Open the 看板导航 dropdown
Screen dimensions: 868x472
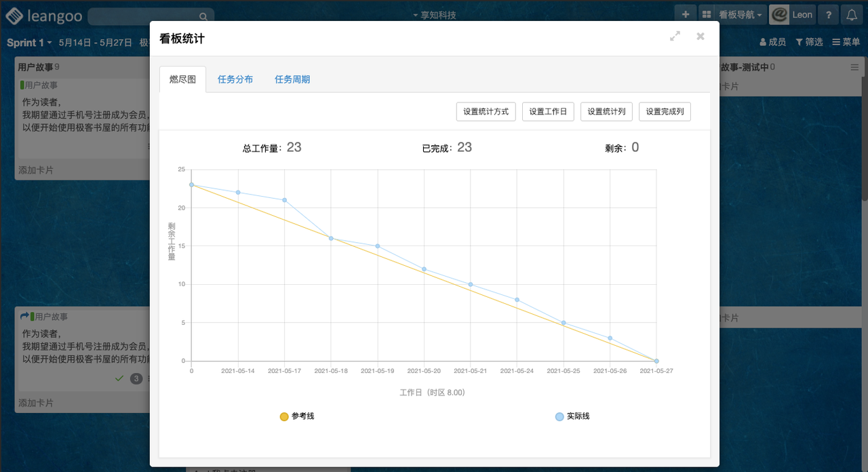click(739, 15)
